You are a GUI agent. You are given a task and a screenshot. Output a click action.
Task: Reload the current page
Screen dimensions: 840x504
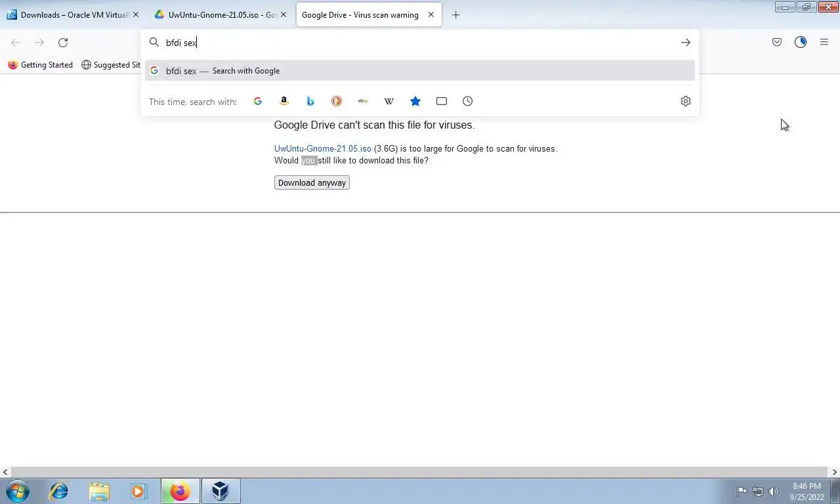pos(63,43)
